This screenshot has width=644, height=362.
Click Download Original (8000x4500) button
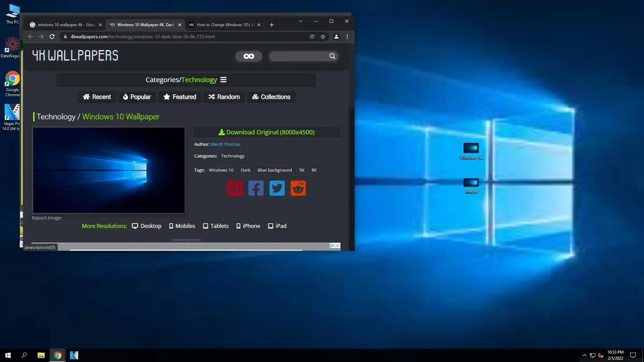(x=267, y=132)
